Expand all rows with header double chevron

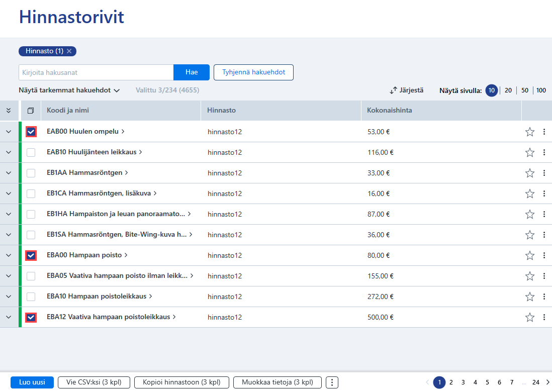pyautogui.click(x=9, y=111)
